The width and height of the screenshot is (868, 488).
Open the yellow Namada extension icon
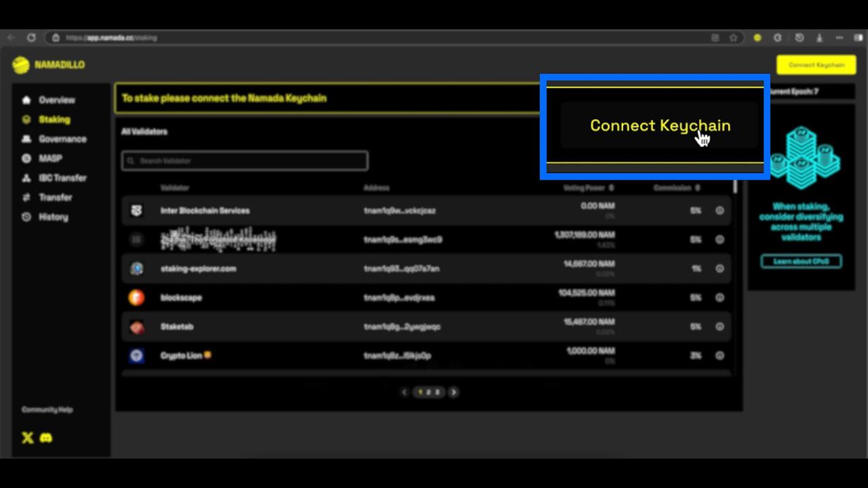point(757,38)
